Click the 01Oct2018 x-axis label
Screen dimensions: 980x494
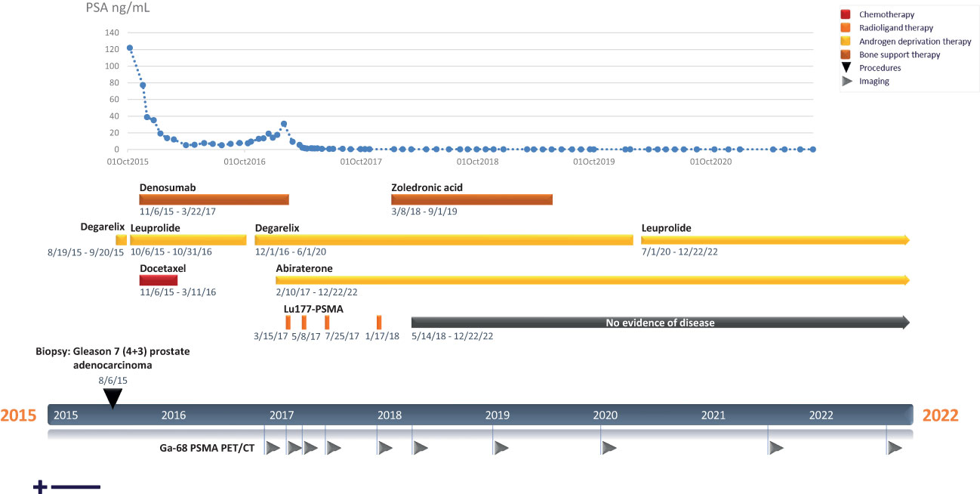(478, 162)
